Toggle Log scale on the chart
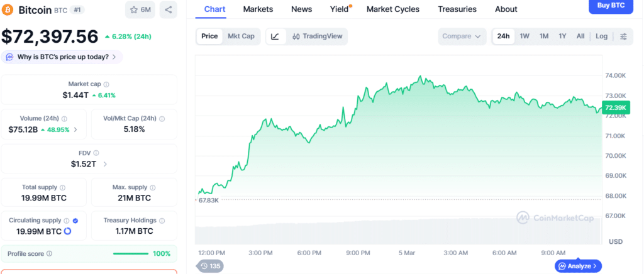The height and width of the screenshot is (274, 644). (x=601, y=36)
